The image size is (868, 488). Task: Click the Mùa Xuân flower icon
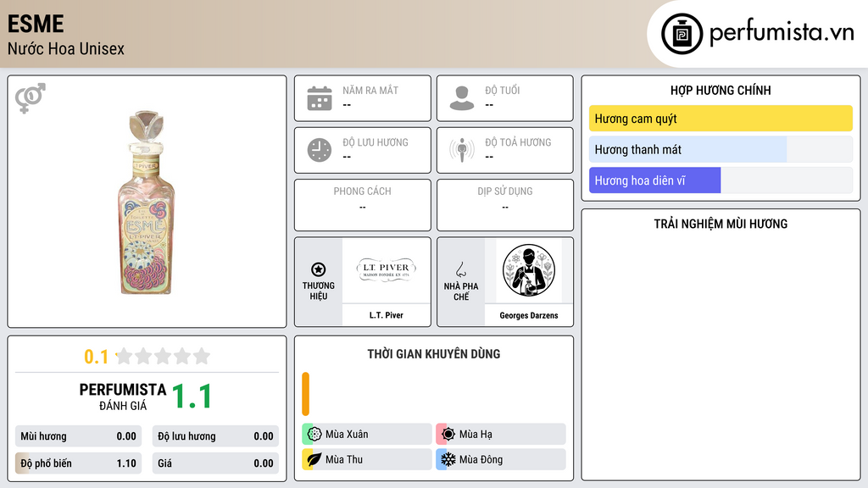tap(314, 435)
